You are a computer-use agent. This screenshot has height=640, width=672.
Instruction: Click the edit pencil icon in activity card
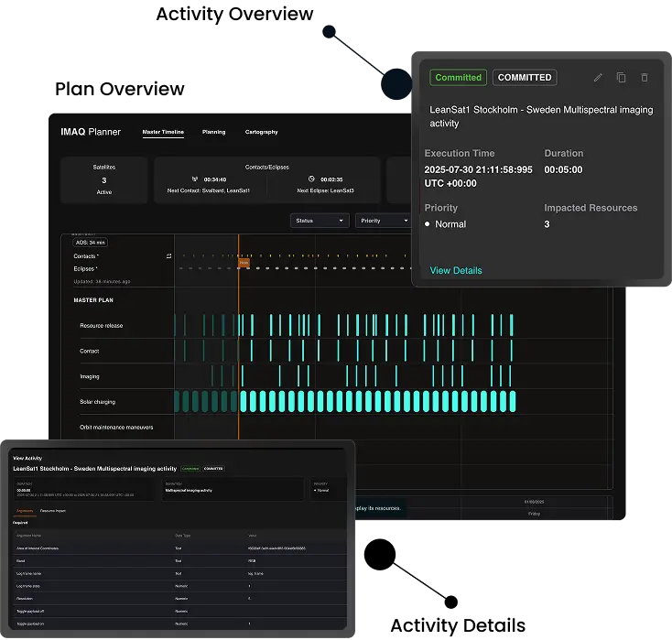(598, 78)
